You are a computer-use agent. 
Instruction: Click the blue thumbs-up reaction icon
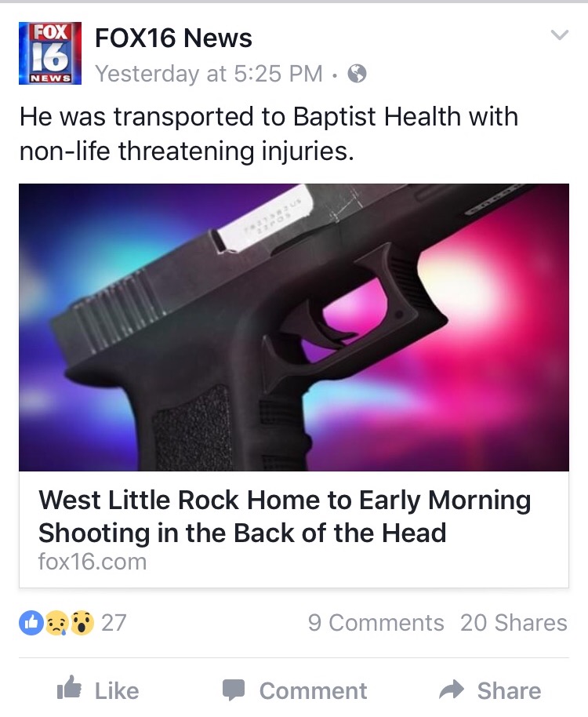[x=31, y=623]
